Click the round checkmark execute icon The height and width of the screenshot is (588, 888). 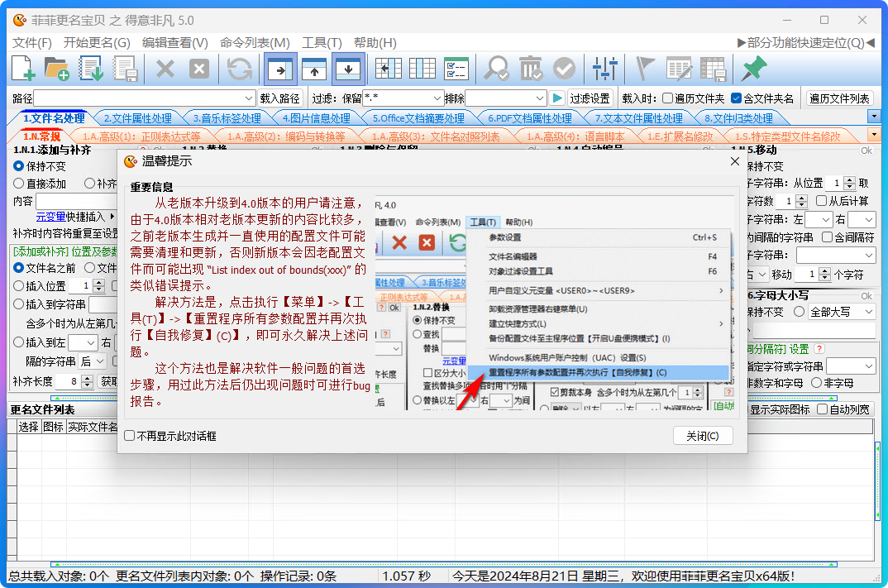(x=564, y=69)
